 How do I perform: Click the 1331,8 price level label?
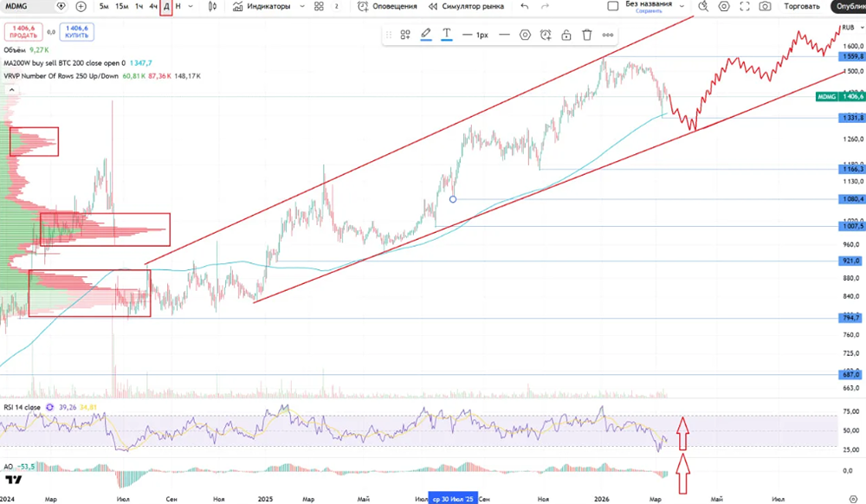tap(851, 118)
